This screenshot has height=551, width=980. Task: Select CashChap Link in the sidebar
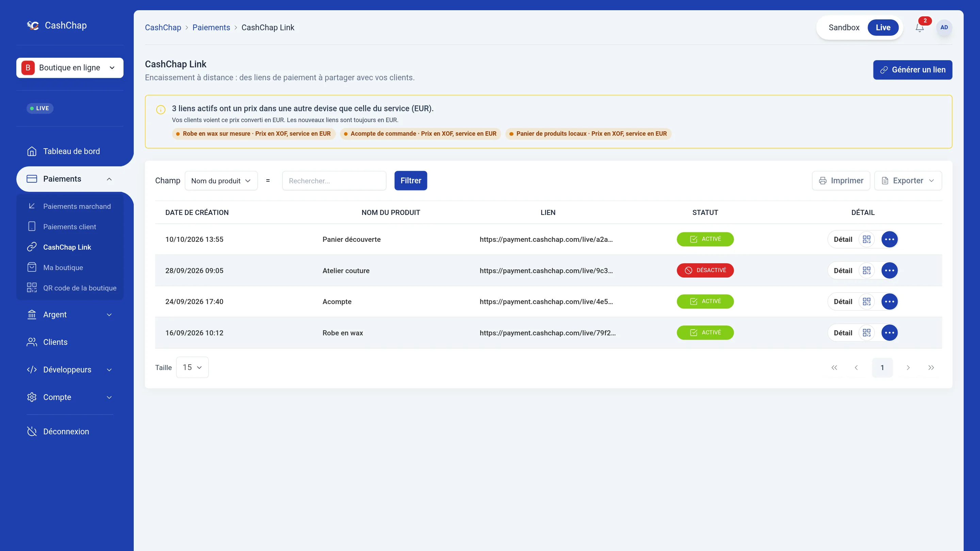click(x=70, y=247)
